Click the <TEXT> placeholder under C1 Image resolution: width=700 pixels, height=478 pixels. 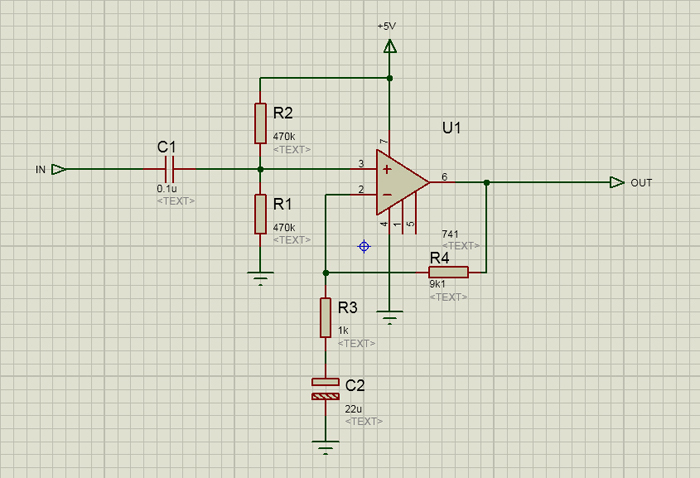(x=176, y=201)
